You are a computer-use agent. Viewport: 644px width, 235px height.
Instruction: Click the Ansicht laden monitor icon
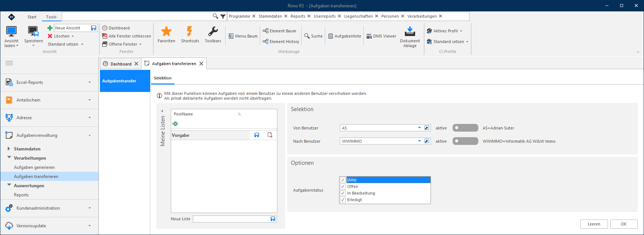pos(11,32)
